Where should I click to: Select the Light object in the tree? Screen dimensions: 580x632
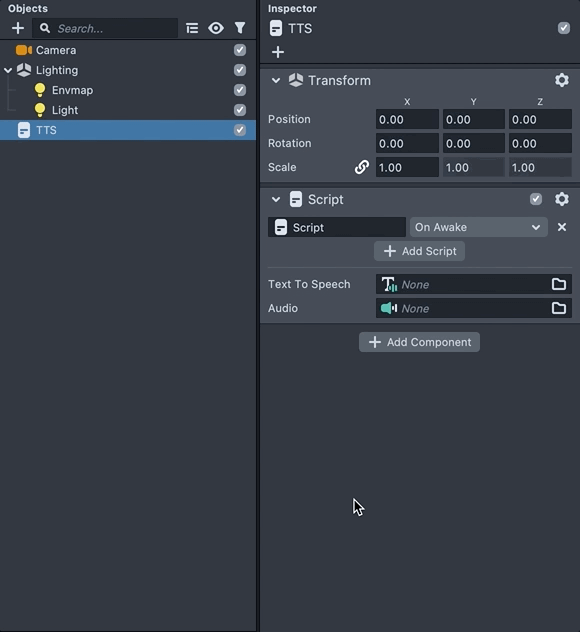[x=64, y=110]
